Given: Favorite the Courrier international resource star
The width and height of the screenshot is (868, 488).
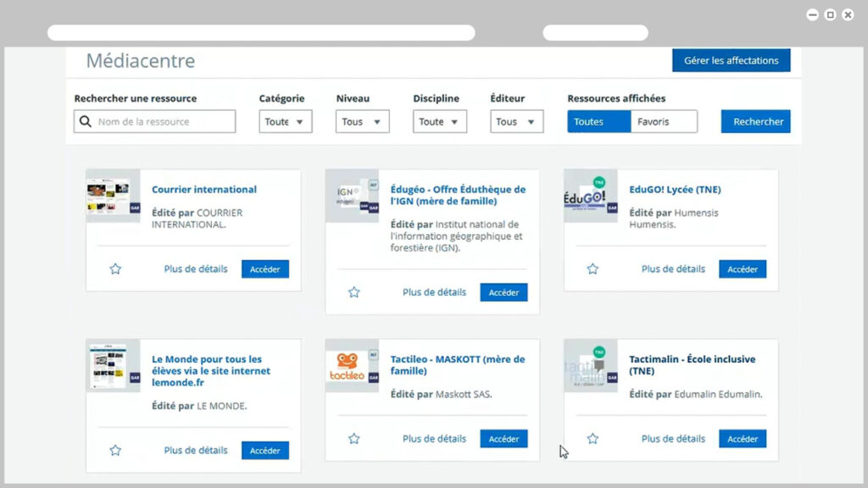Looking at the screenshot, I should click(115, 269).
